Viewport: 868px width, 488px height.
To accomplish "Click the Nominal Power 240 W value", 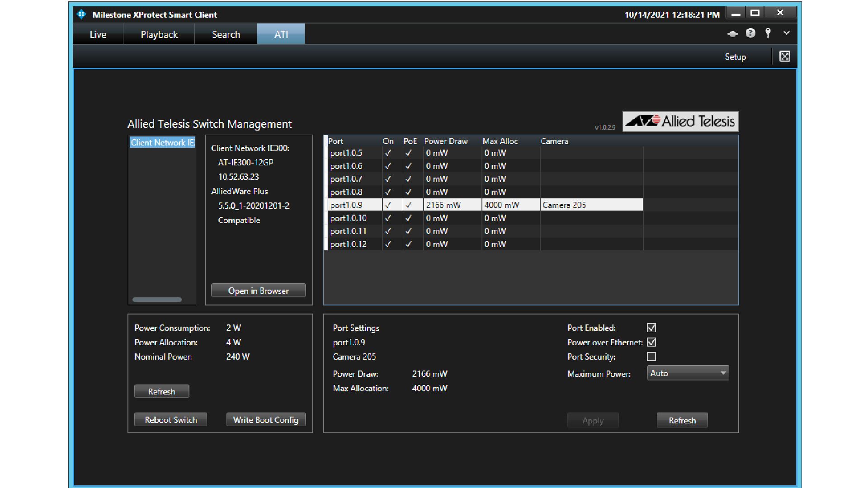I will point(238,357).
